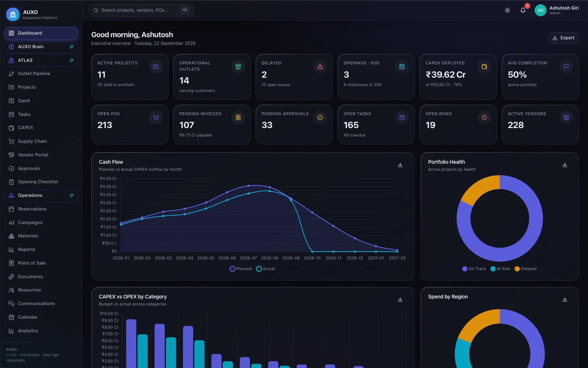Download CAPEX vs OPEX by Category chart
This screenshot has width=588, height=368.
pyautogui.click(x=400, y=300)
